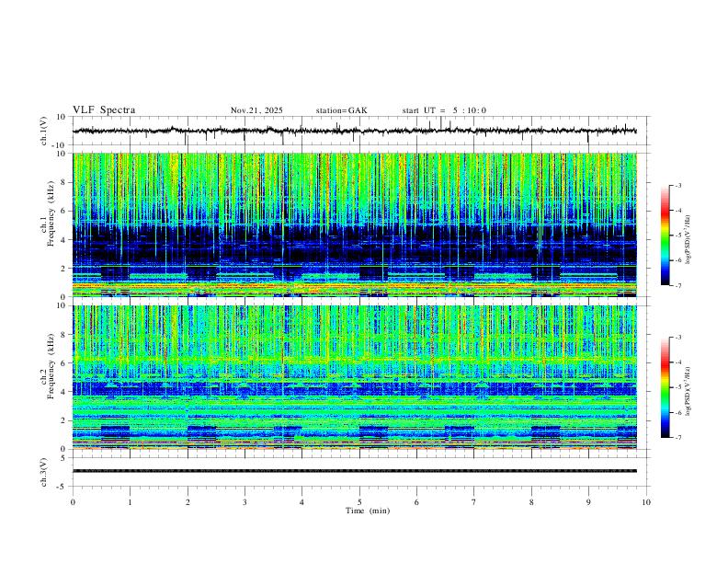Click the time axis end label "10"
This screenshot has height=563, width=728.
(x=646, y=502)
